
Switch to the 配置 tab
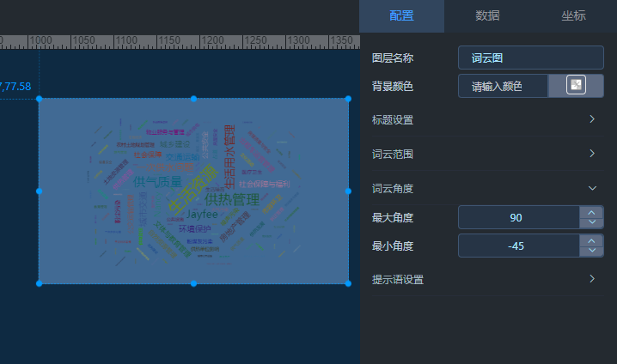[x=401, y=15]
